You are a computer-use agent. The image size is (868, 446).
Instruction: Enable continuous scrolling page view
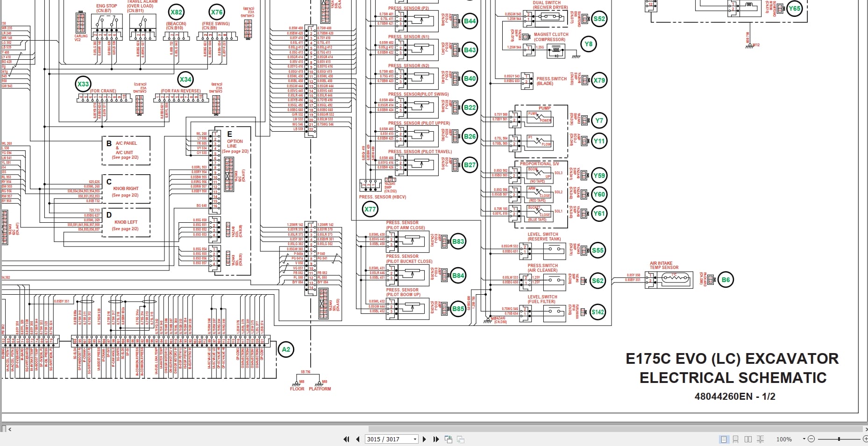(736, 439)
